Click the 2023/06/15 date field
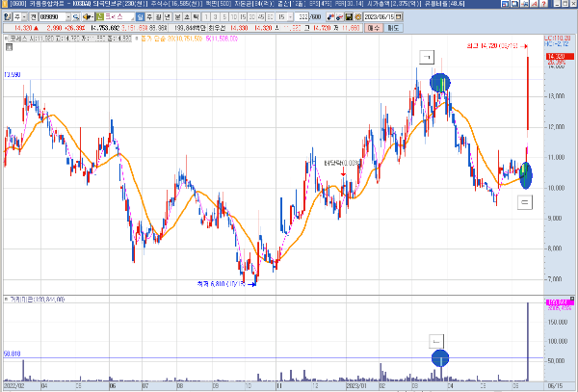 pyautogui.click(x=379, y=17)
